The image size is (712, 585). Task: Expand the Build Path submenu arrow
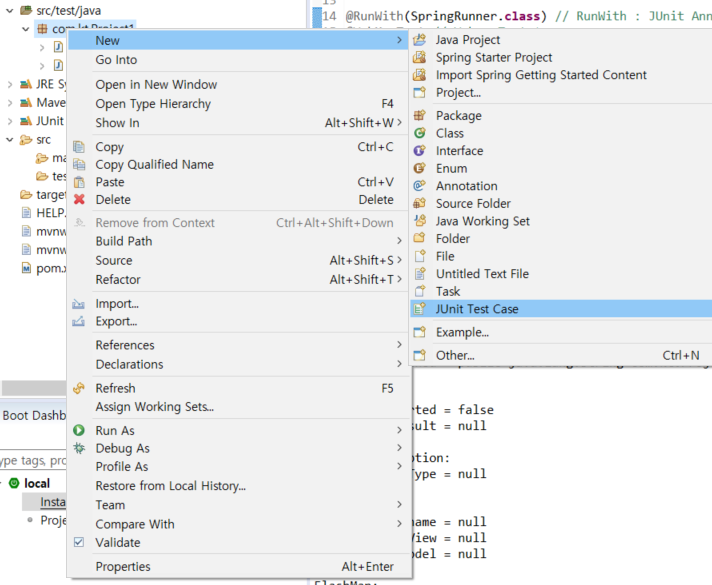point(399,241)
